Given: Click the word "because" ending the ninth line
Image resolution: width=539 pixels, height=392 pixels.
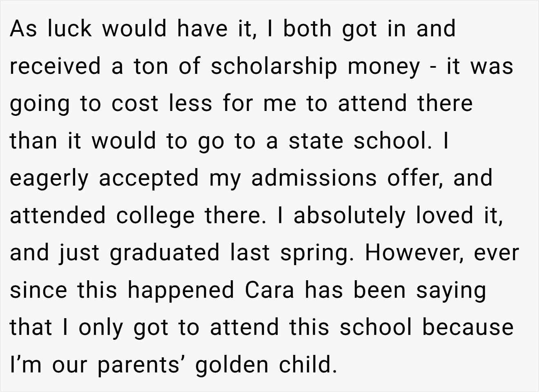Looking at the screenshot, I should (468, 328).
